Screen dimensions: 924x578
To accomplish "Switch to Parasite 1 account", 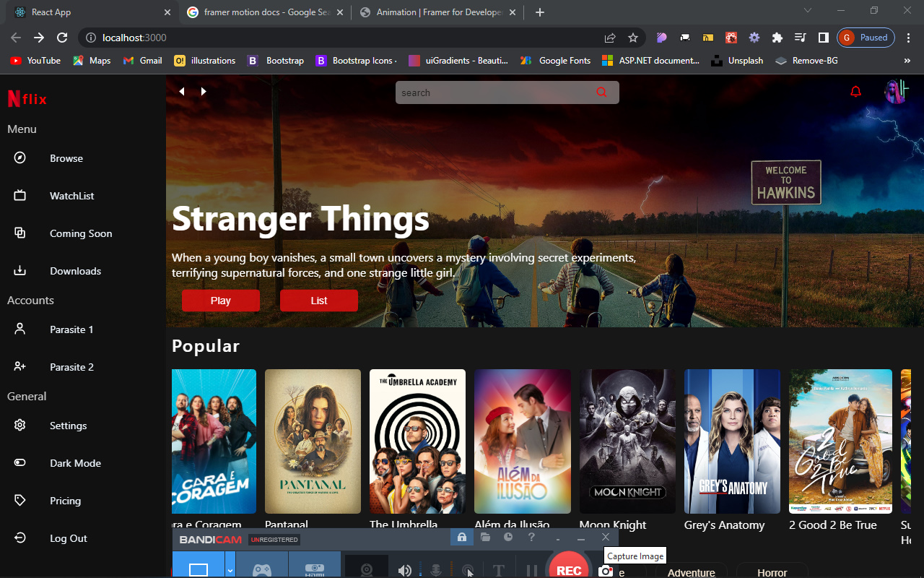I will [x=54, y=329].
